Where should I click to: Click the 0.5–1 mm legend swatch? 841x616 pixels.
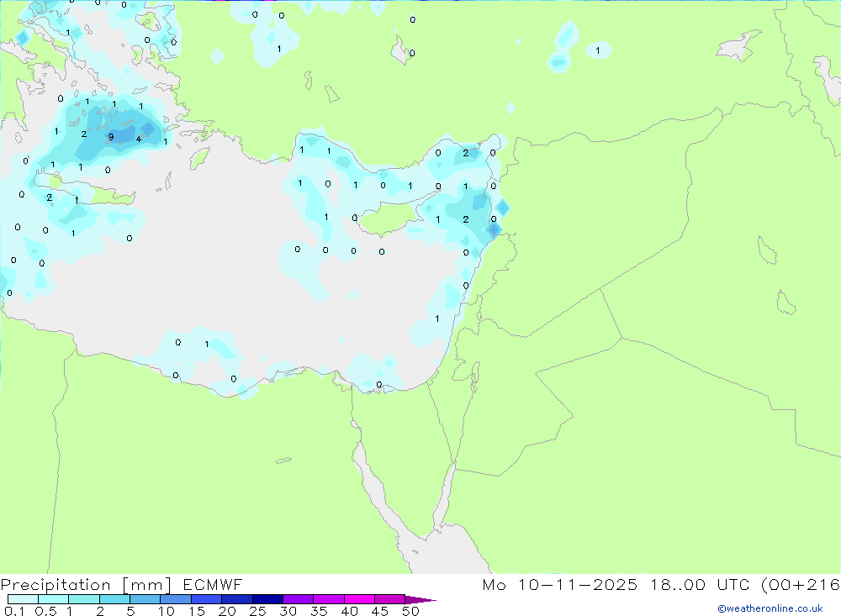tap(54, 599)
